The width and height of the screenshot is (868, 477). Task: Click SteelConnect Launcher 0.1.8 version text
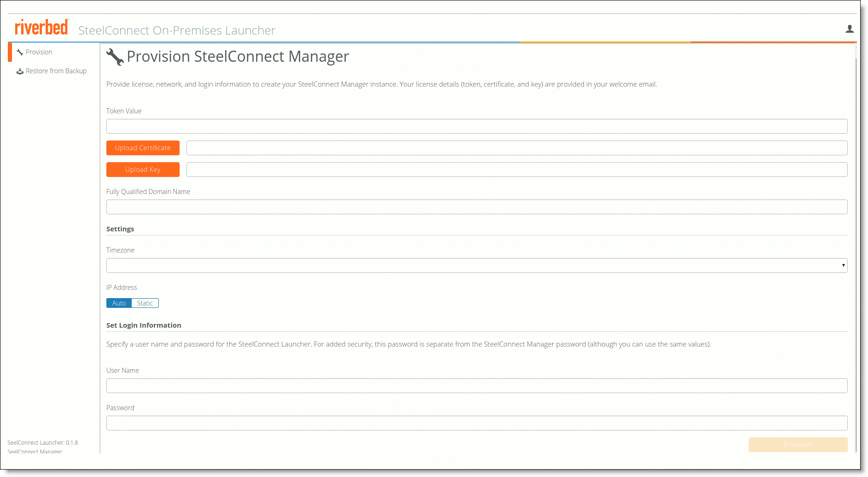click(43, 443)
